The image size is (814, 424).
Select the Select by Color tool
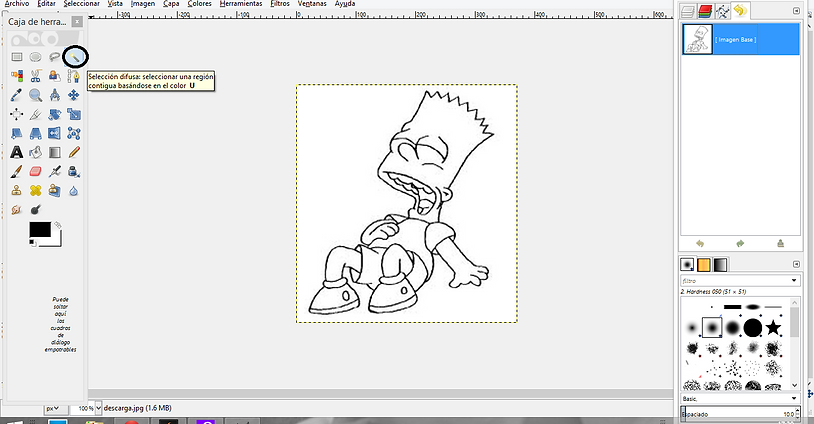pyautogui.click(x=17, y=76)
